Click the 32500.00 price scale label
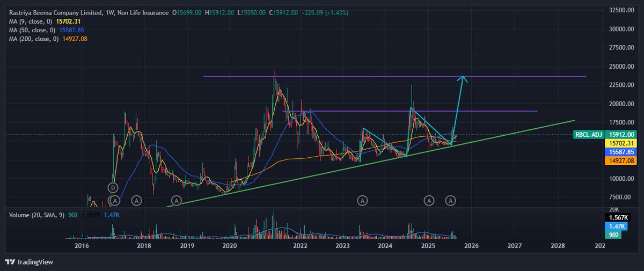Screen dimensions: 644x271 (621, 10)
